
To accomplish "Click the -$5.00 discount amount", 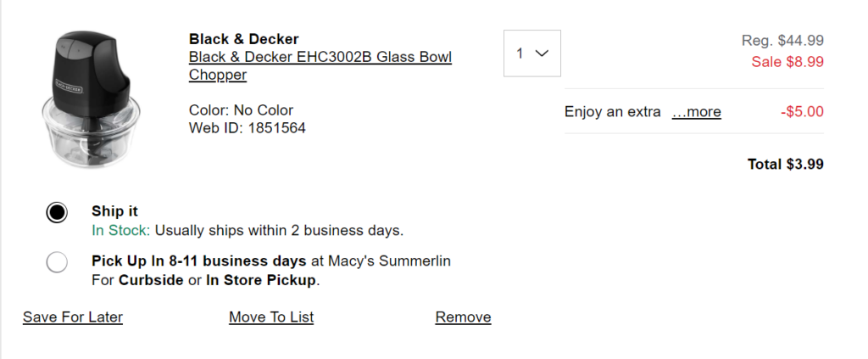I will [x=801, y=112].
